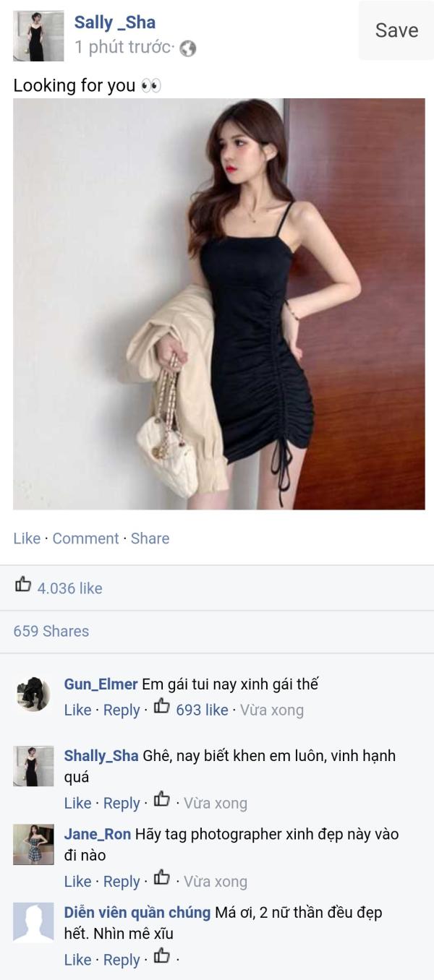The image size is (434, 980).
Task: Open Gun_Elmer's avatar picture
Action: pos(33,694)
